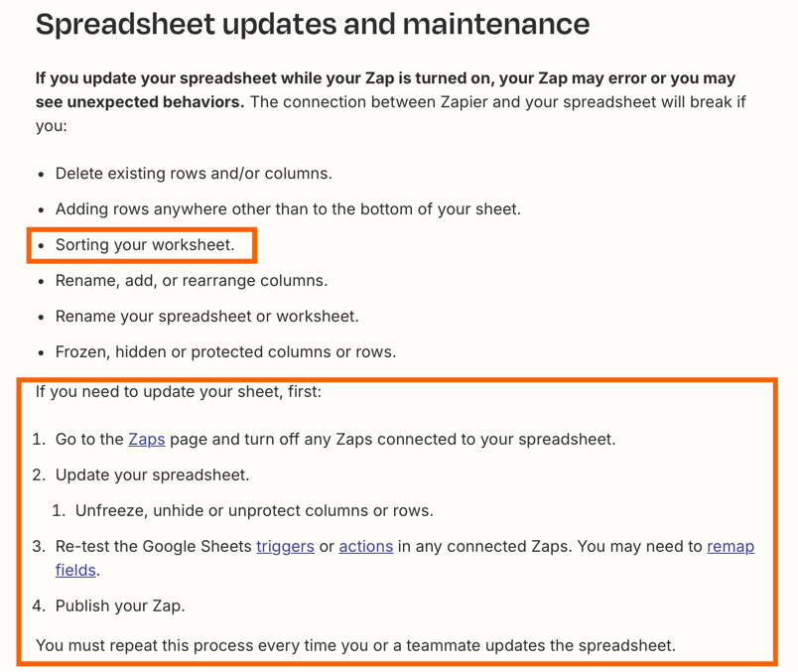
Task: Click the If you need to update line
Action: [179, 391]
